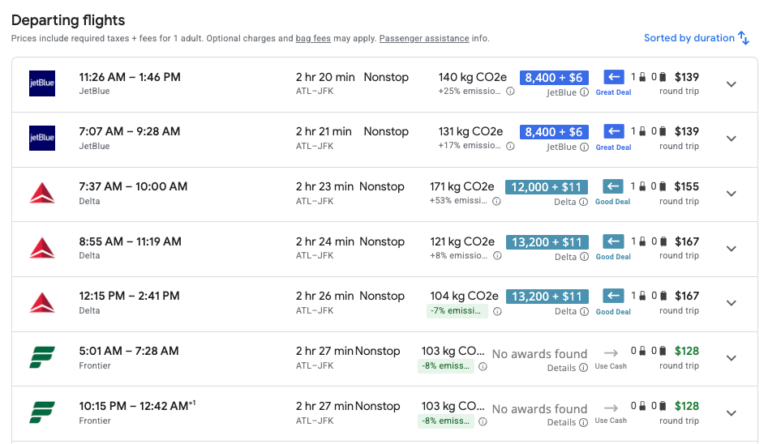Click the Delta logo for 8:55 AM flight

coord(42,247)
